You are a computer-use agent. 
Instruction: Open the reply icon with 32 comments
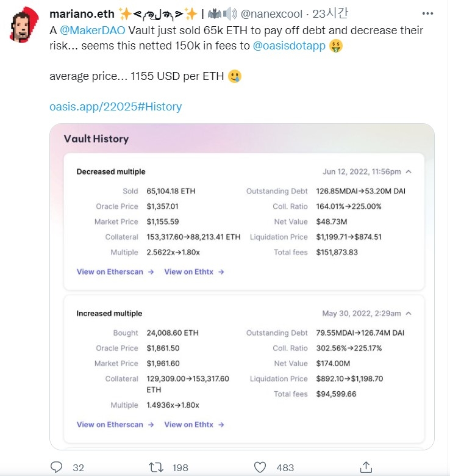[56, 467]
